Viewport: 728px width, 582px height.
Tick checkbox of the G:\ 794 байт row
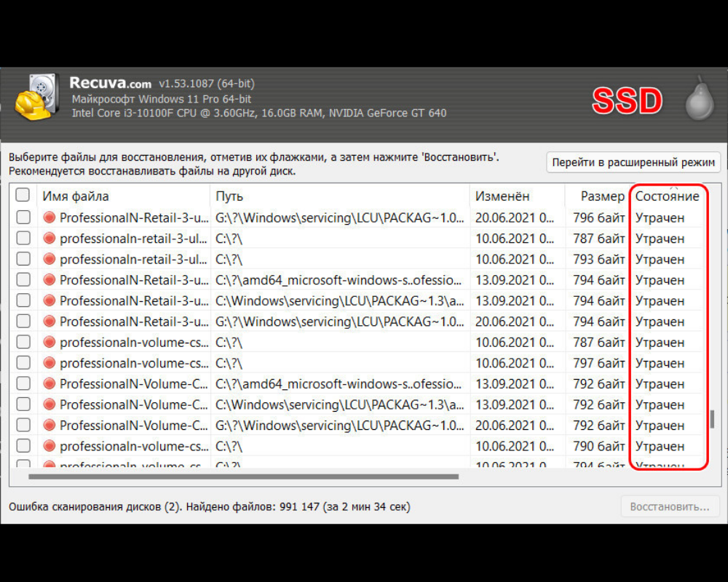[x=23, y=321]
